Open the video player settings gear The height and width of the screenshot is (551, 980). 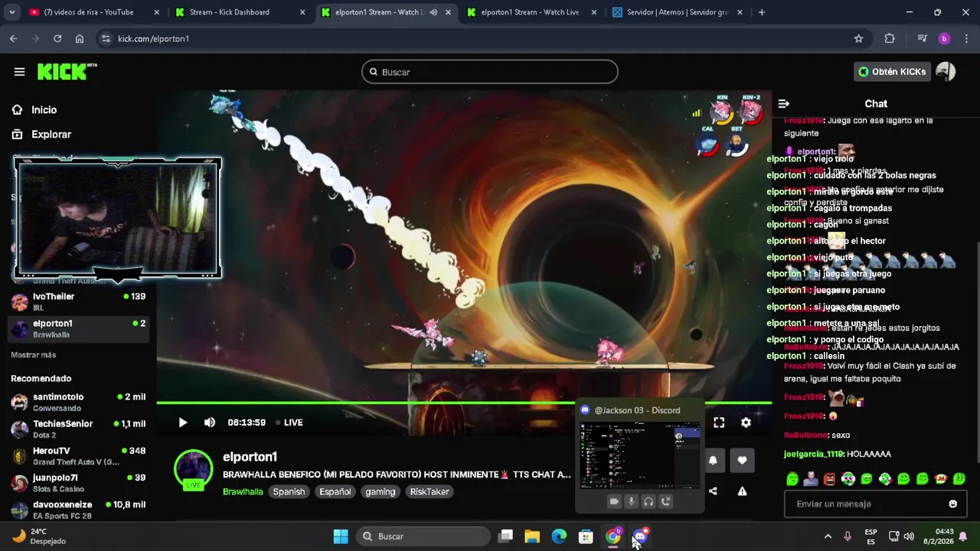[746, 422]
